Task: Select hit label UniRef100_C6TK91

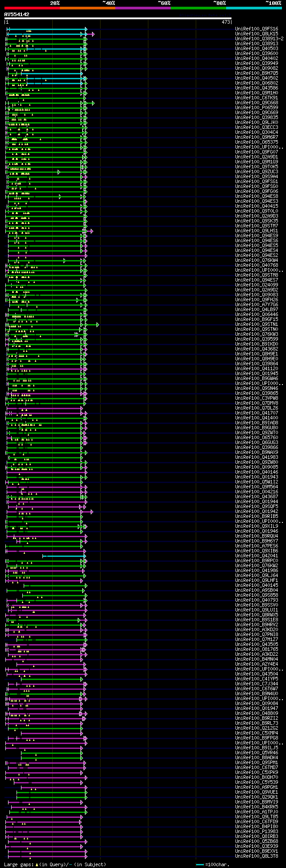Action: 257,98
